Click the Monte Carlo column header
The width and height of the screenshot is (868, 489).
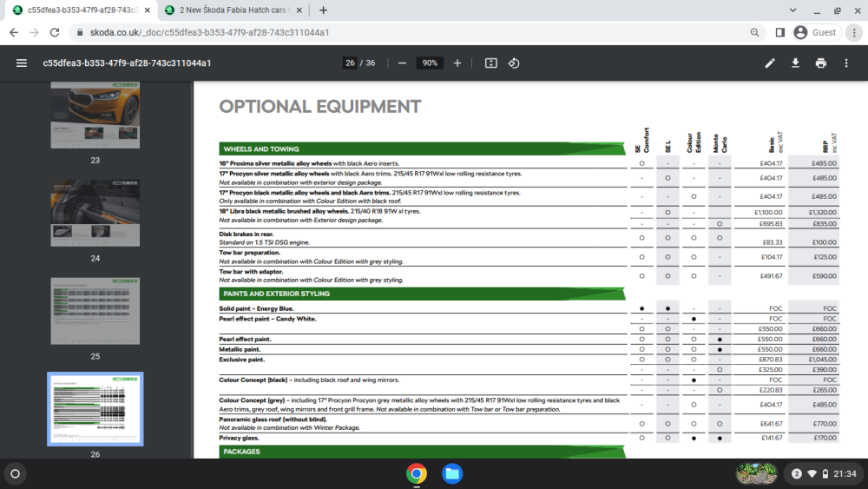point(720,143)
